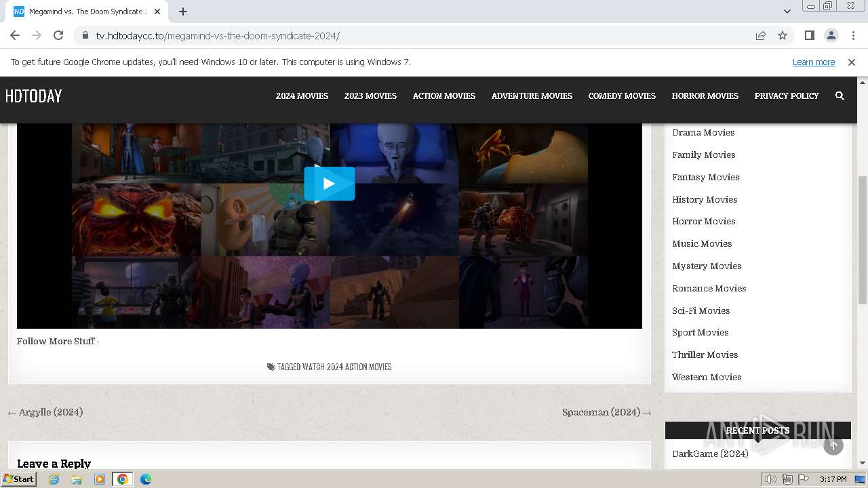Click the scroll-to-top arrow button

(833, 445)
